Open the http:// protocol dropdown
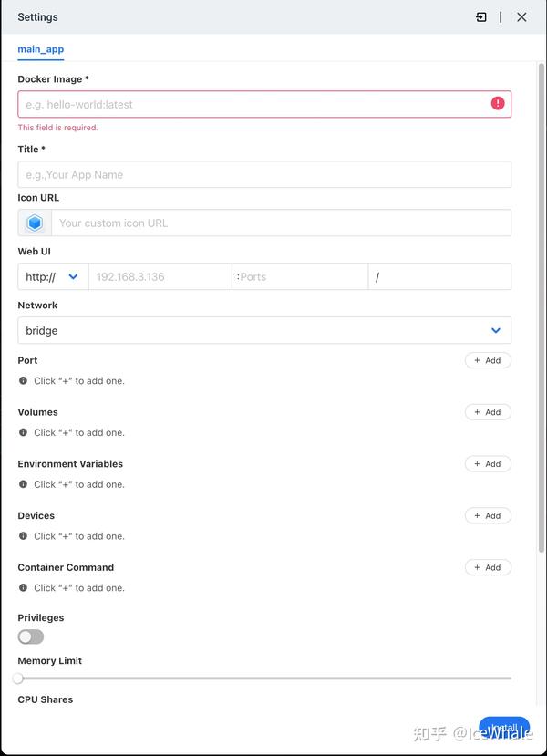Image resolution: width=547 pixels, height=756 pixels. (52, 276)
